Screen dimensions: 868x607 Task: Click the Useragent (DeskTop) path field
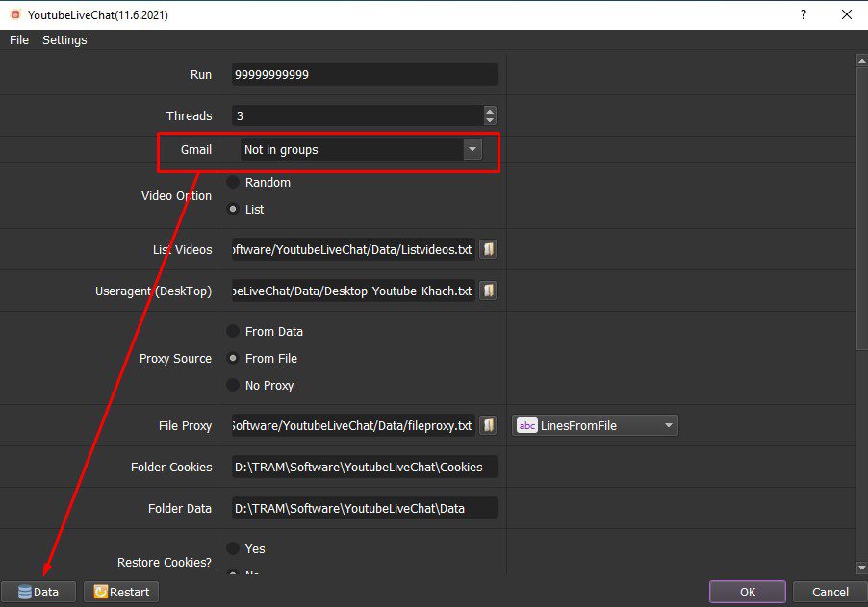(x=353, y=291)
